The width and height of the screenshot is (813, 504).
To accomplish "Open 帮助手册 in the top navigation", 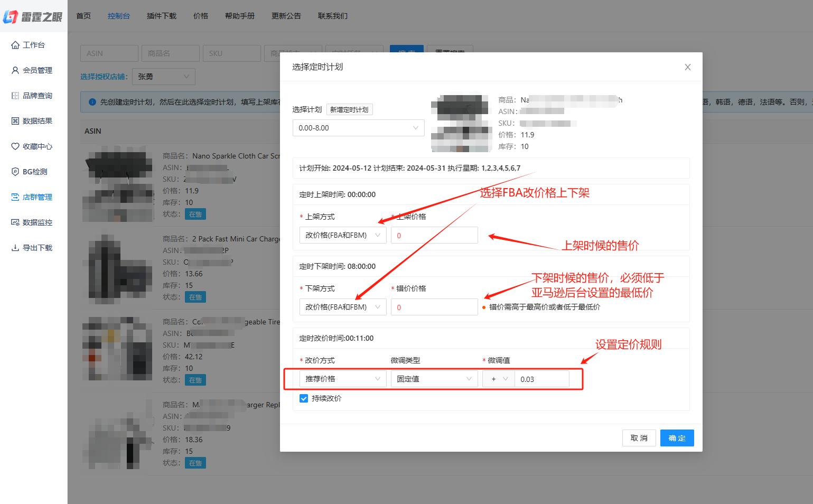I will click(x=240, y=16).
